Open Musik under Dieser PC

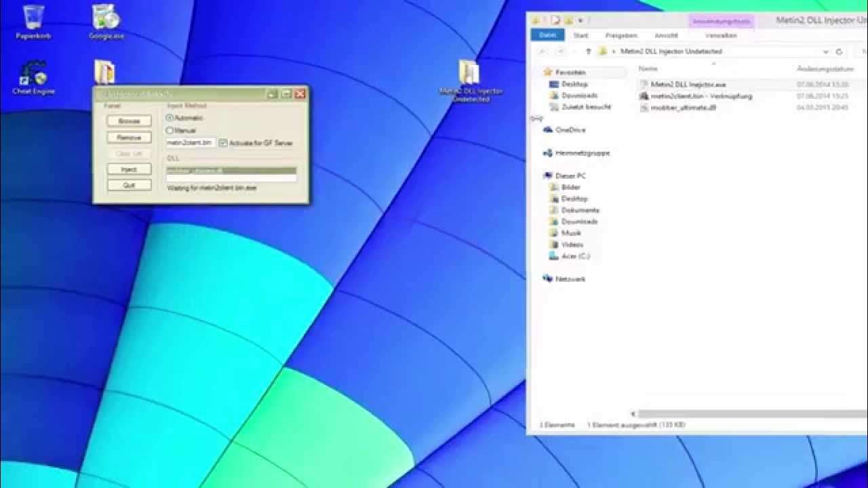(570, 233)
